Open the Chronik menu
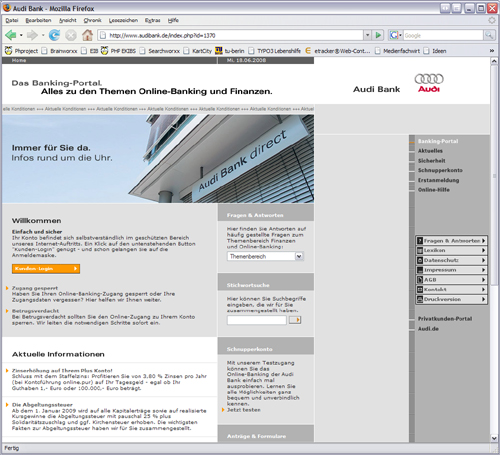 (92, 20)
